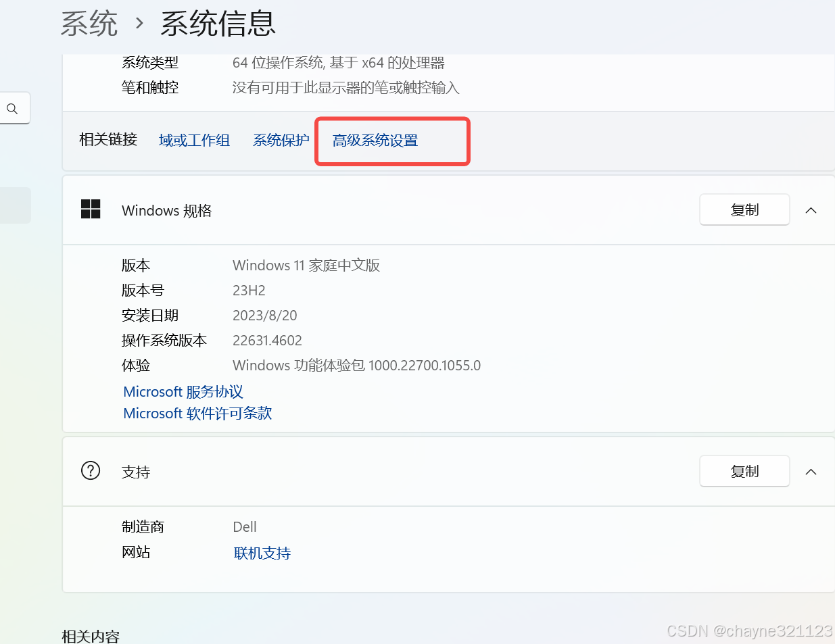Select Windows 功能体验包 value text
This screenshot has width=835, height=644.
357,366
